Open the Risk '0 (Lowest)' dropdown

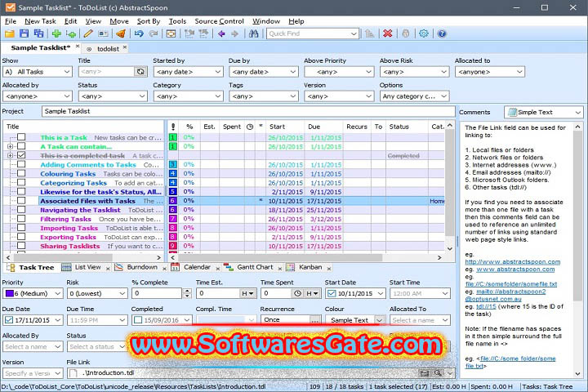pos(122,293)
